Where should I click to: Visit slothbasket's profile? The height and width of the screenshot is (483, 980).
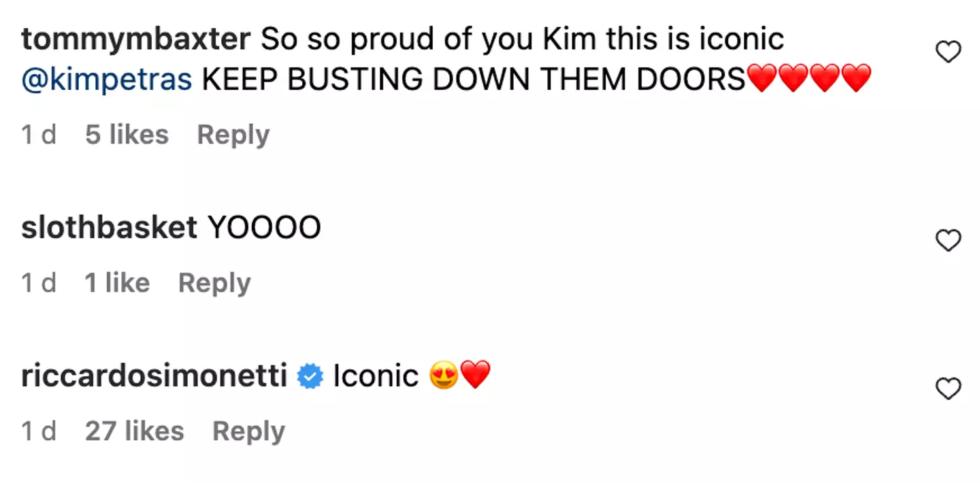(109, 229)
